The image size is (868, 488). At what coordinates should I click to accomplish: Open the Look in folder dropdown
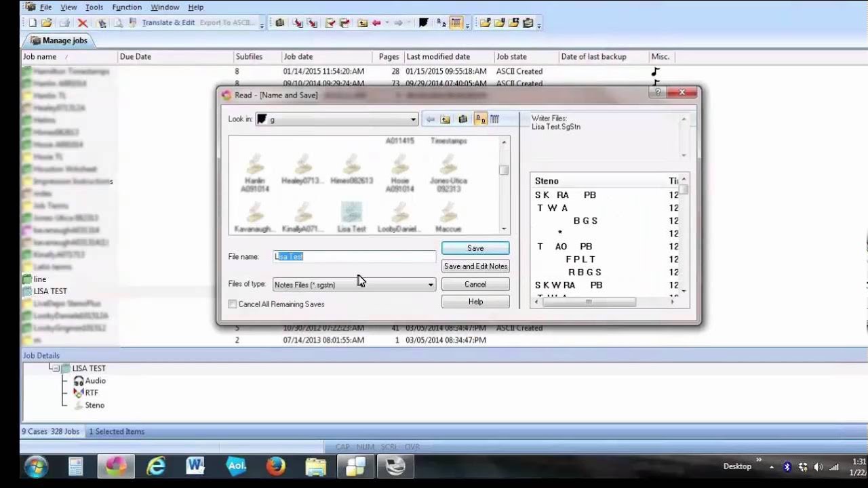[x=412, y=119]
